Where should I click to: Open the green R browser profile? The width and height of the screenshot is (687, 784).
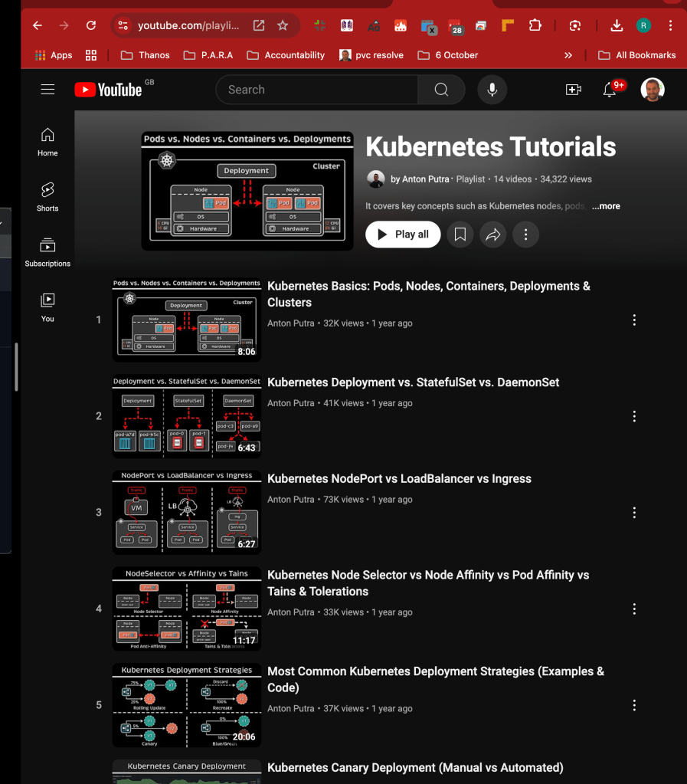(x=643, y=25)
